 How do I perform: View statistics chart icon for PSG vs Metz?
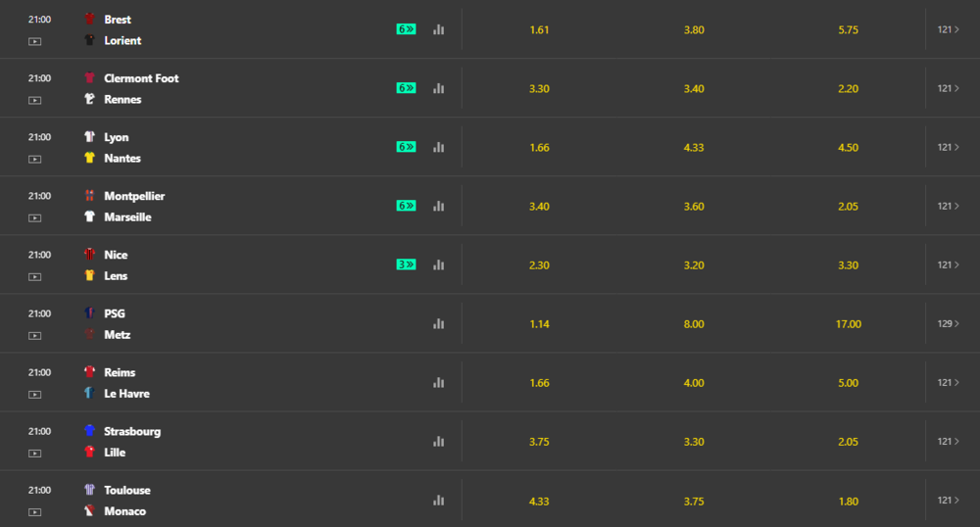pos(439,323)
